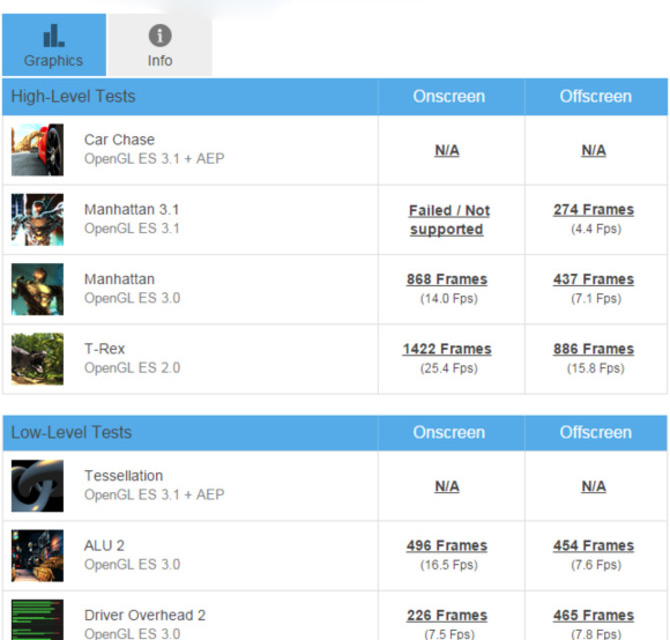Image resolution: width=670 pixels, height=640 pixels.
Task: Open the Manhattan OpenGL ES 3.0 thumbnail
Action: 38,289
